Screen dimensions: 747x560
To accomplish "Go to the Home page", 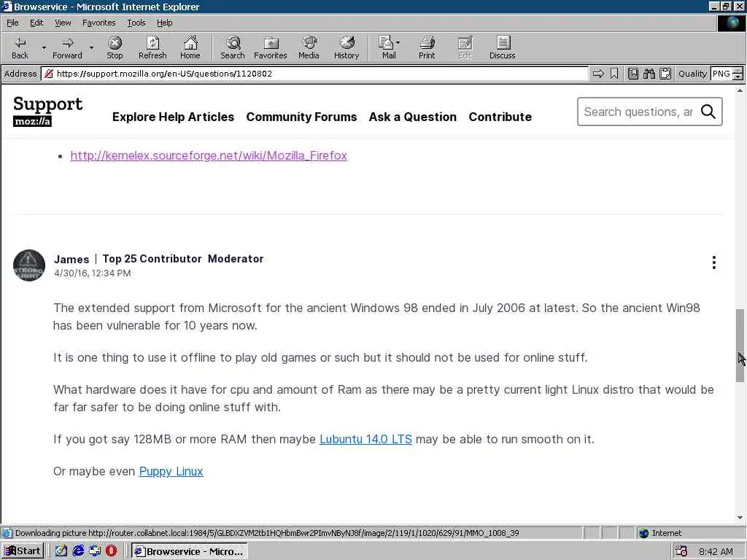I will 190,47.
